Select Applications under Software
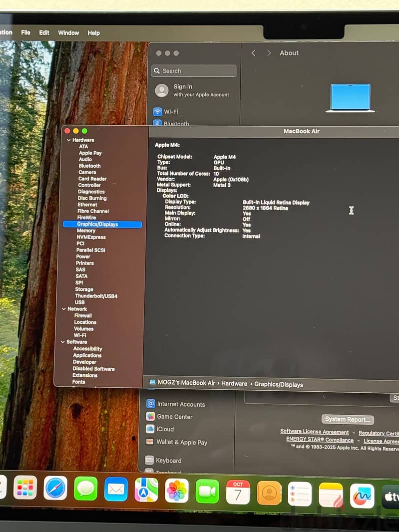 coord(87,355)
